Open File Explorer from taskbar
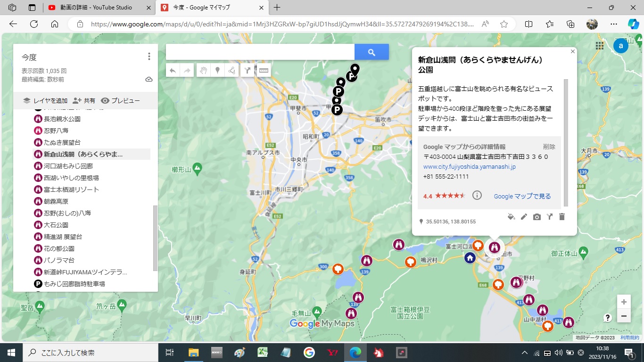The image size is (644, 362). pos(193,353)
